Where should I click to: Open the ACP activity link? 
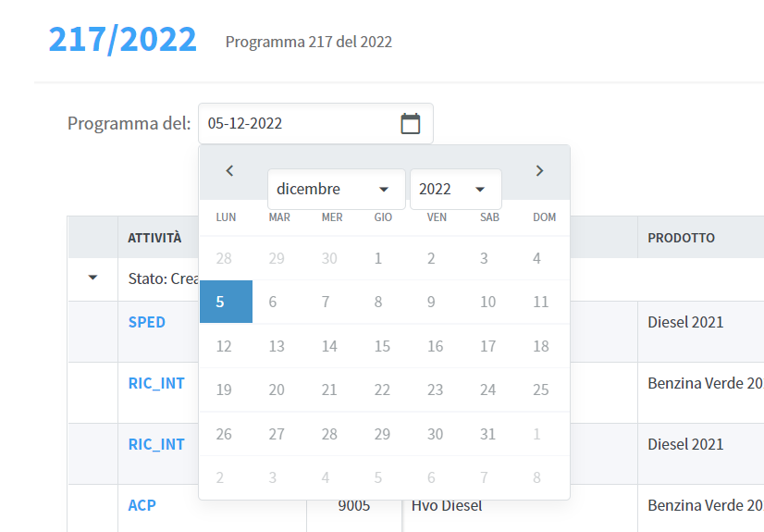click(x=142, y=505)
